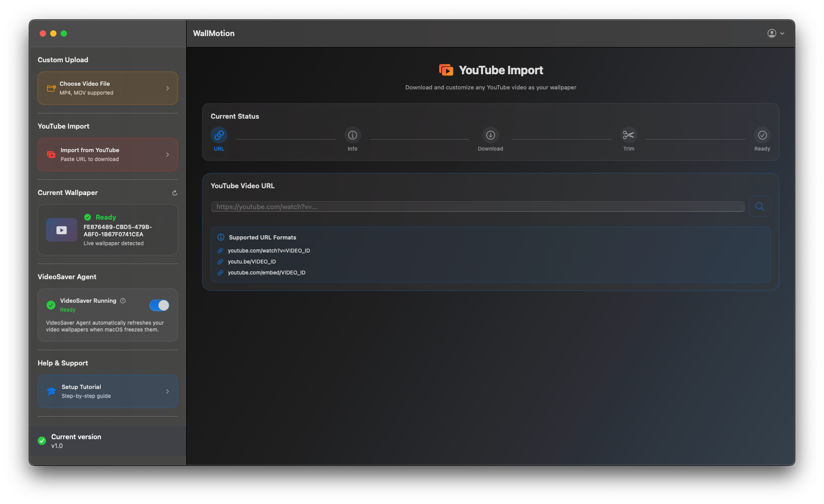Click VideoSaver Running green status checkmark
The height and width of the screenshot is (504, 824).
click(51, 305)
